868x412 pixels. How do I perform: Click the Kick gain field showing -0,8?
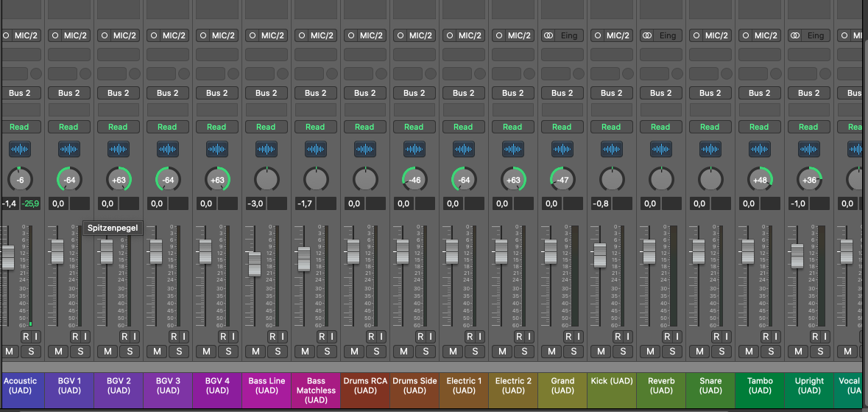pyautogui.click(x=601, y=203)
